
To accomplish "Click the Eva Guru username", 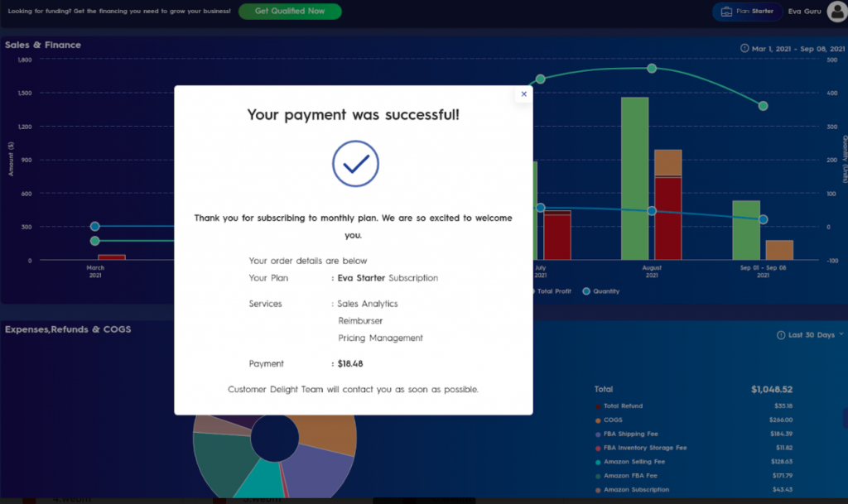I will [804, 12].
